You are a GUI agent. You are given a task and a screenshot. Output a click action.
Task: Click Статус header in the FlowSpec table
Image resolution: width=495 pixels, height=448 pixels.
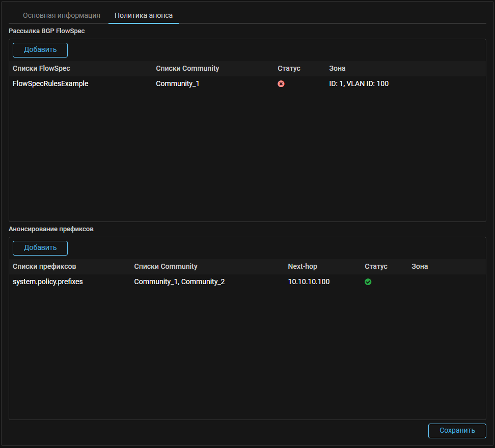(x=289, y=68)
